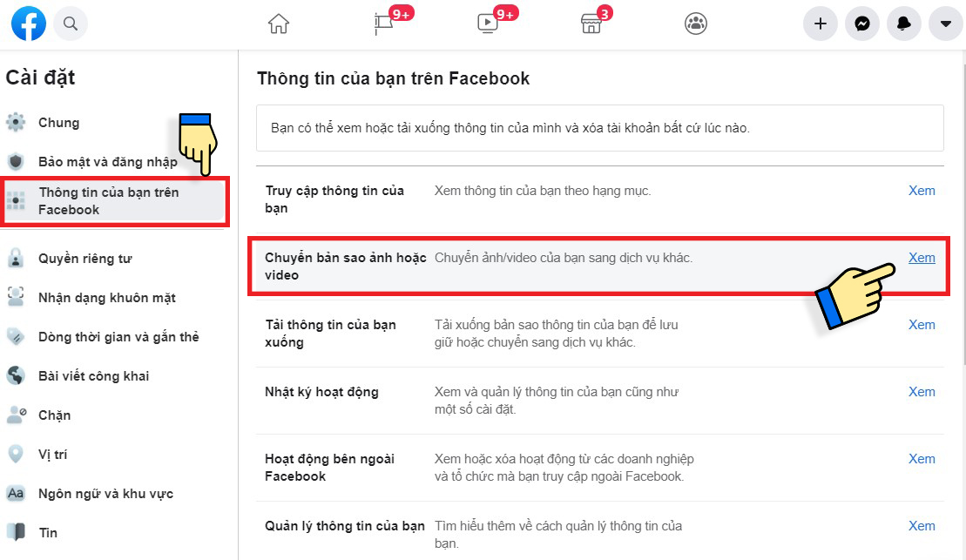Go to the Home feed icon
966x560 pixels.
pos(279,24)
